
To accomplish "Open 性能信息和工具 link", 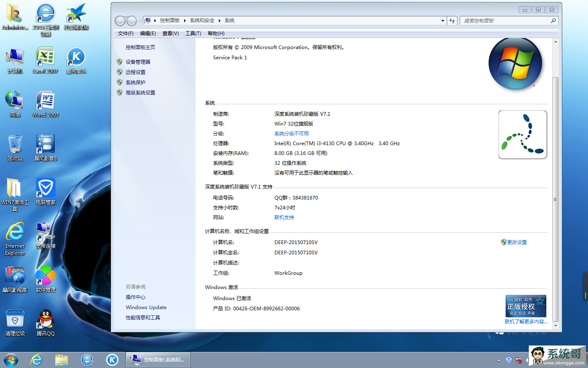I will point(143,318).
